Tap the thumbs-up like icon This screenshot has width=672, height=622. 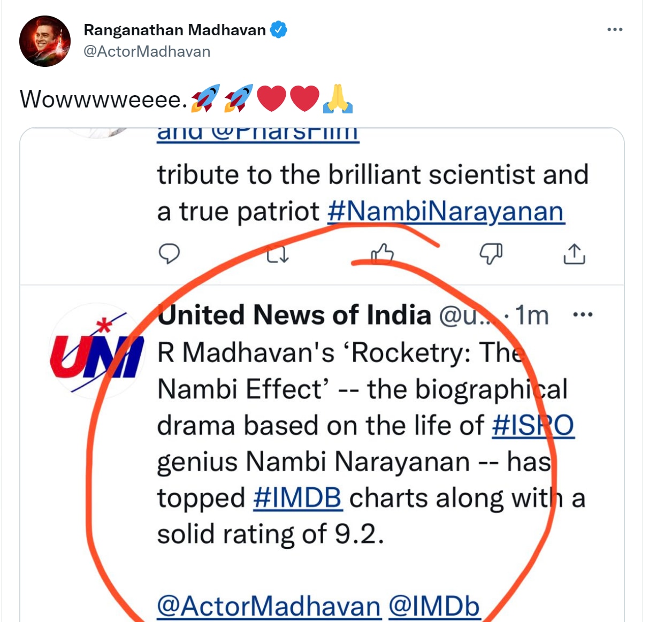pos(383,254)
